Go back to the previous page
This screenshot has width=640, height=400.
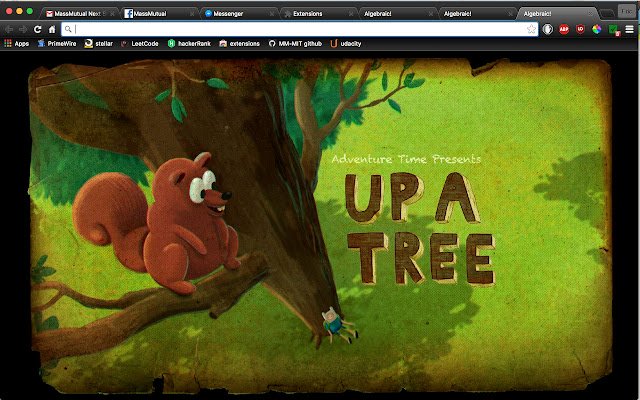[x=9, y=29]
